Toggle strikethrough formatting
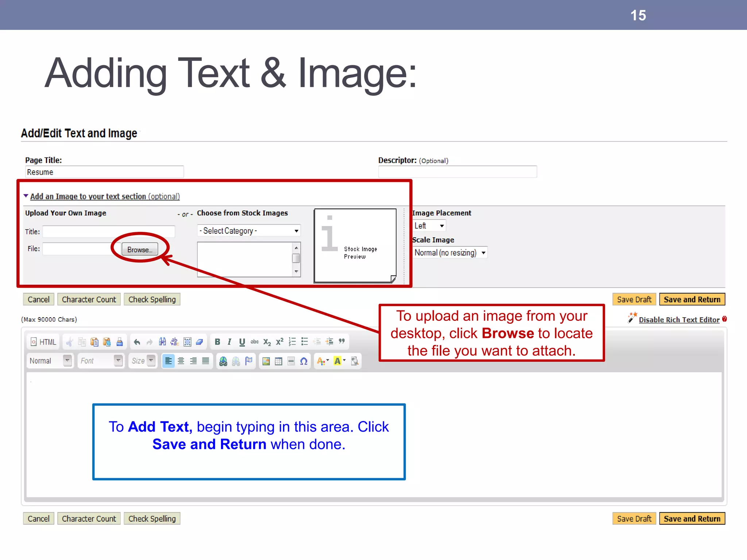 point(255,342)
